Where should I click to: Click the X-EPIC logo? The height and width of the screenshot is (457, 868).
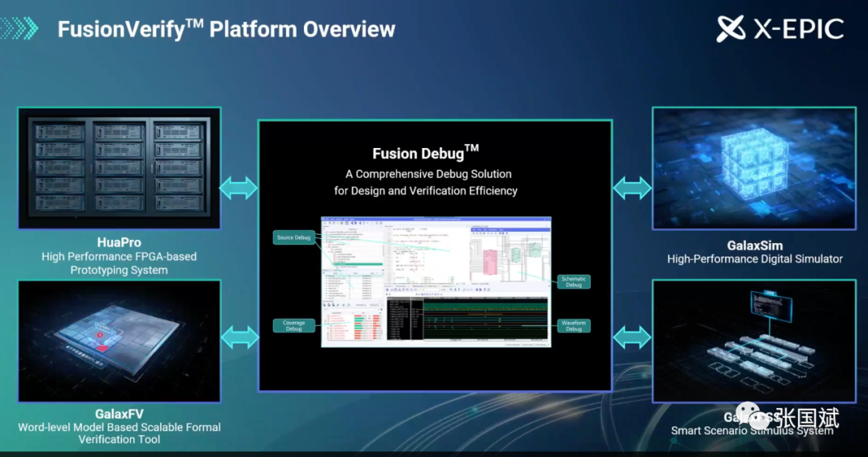click(780, 28)
